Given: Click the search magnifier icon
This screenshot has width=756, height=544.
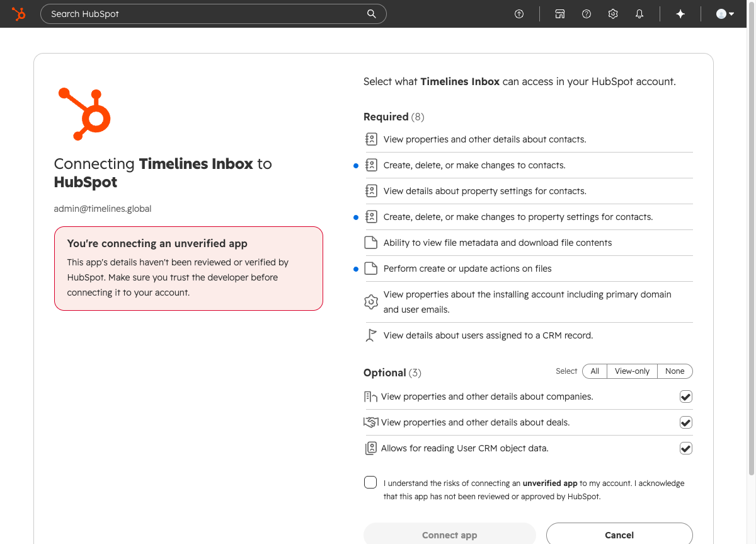Looking at the screenshot, I should [372, 14].
